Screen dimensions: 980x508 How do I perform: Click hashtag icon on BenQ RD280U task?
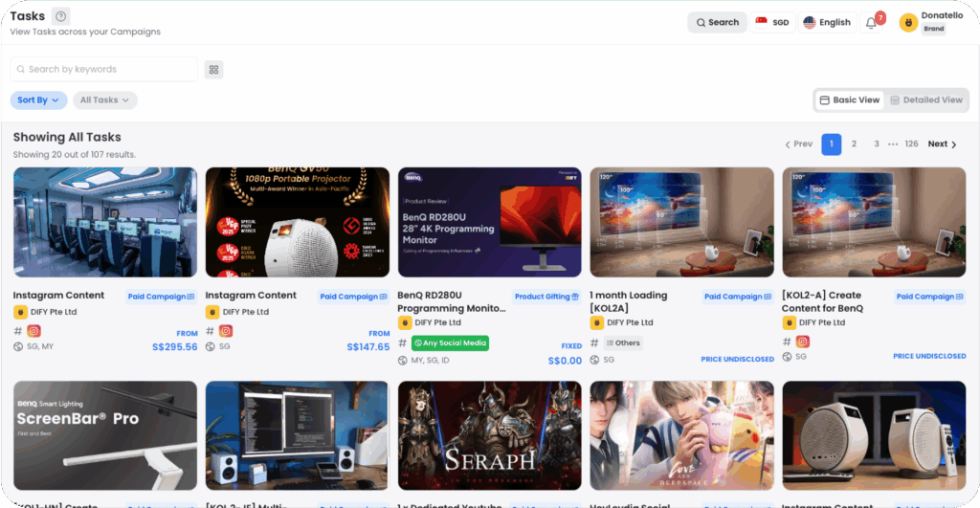click(403, 343)
